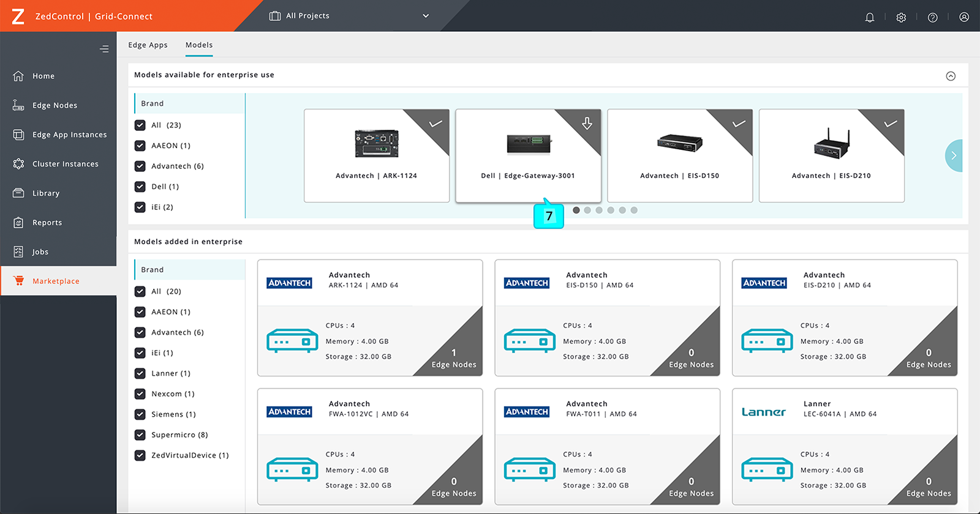Switch to the Edge Apps tab
Screen dimensions: 980x514
(x=148, y=45)
